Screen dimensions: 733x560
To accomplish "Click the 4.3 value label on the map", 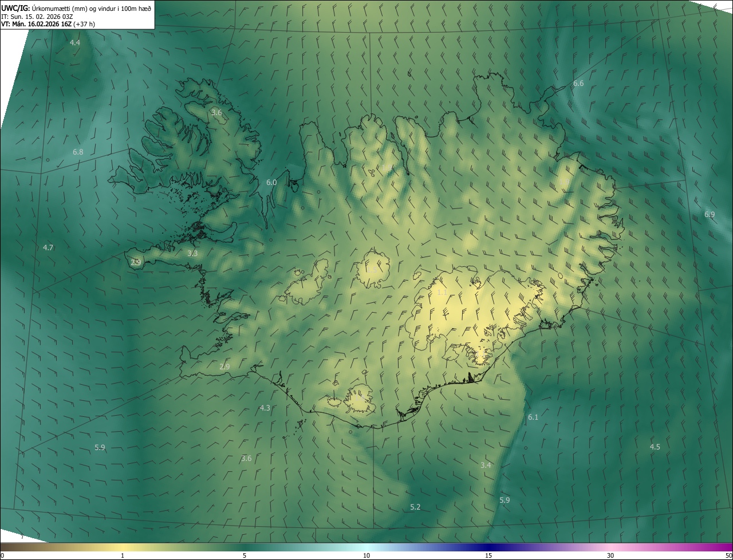I will point(265,408).
